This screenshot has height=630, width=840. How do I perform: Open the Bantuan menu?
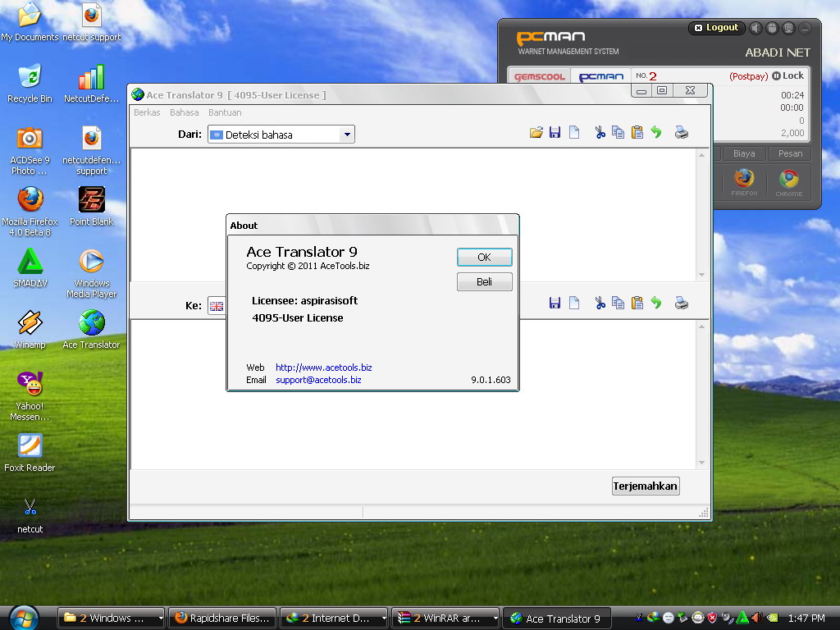[x=225, y=112]
